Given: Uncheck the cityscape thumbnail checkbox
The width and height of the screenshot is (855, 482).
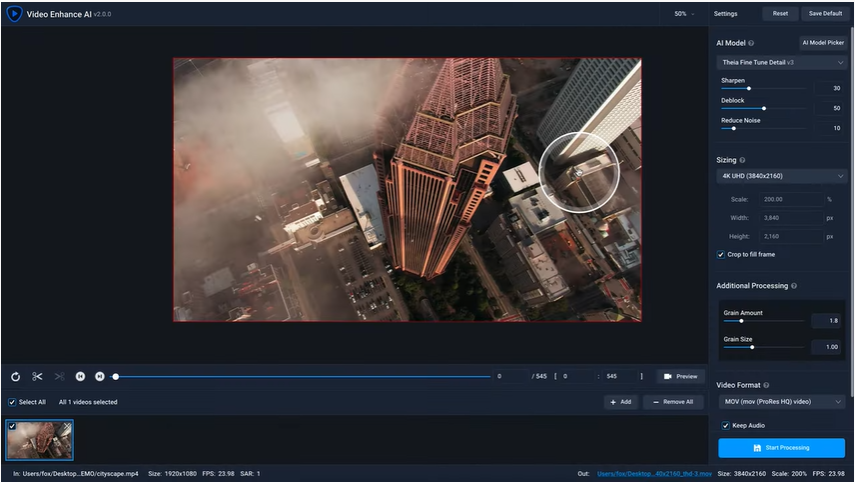Looking at the screenshot, I should [x=12, y=426].
